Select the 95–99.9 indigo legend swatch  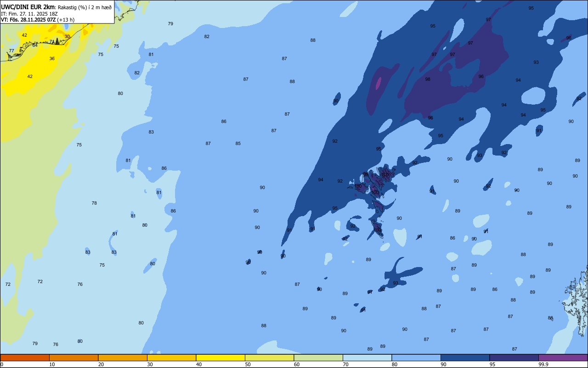(514, 357)
